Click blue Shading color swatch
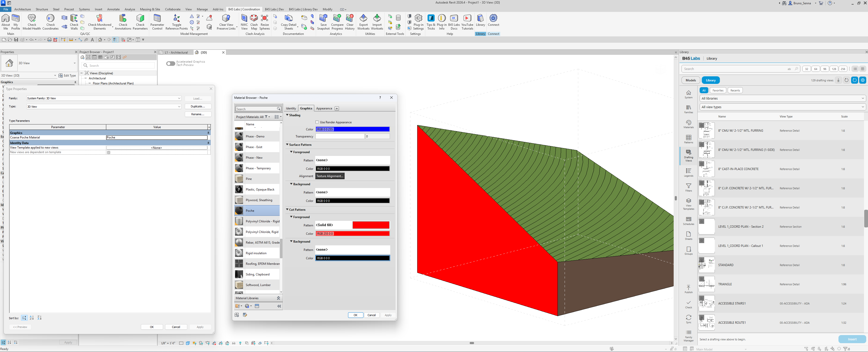Image resolution: width=868 pixels, height=352 pixels. pyautogui.click(x=352, y=129)
